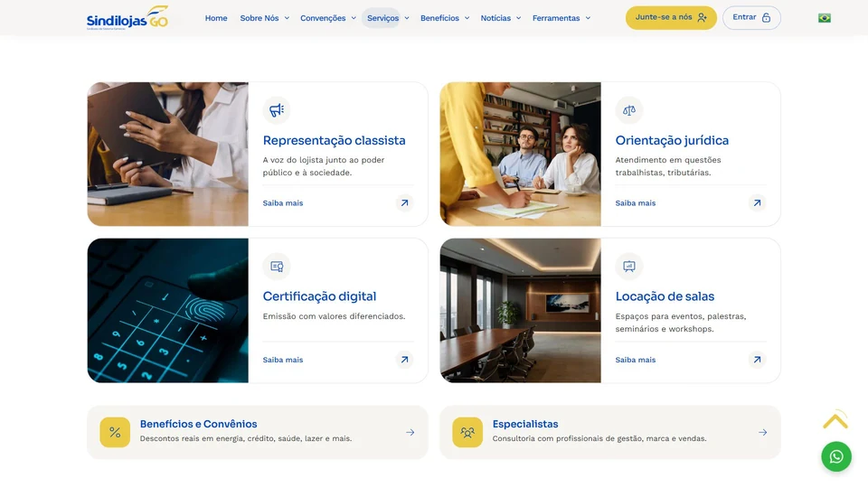Click the scales icon in Orientação jurídica
The image size is (868, 488).
(629, 110)
